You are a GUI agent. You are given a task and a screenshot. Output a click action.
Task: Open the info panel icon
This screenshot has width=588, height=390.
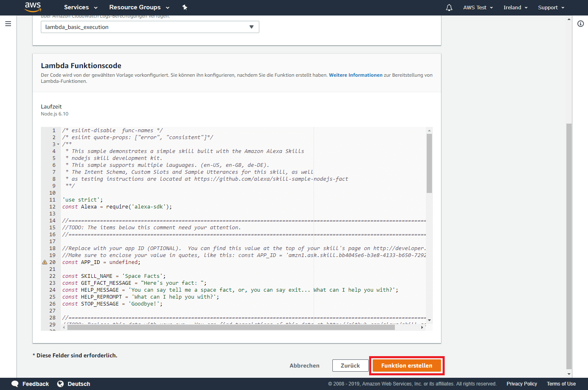(x=581, y=24)
